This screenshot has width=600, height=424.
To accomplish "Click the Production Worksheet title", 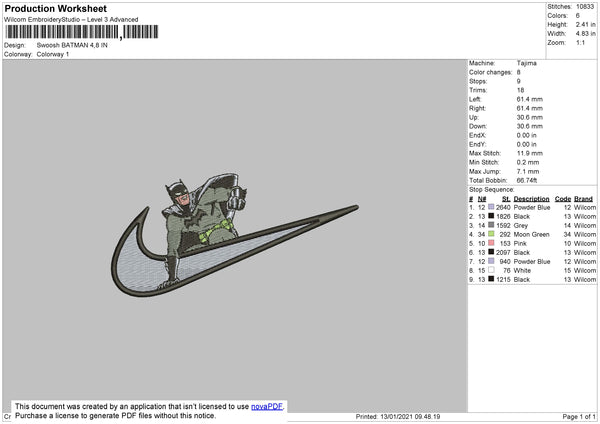I will pos(55,8).
